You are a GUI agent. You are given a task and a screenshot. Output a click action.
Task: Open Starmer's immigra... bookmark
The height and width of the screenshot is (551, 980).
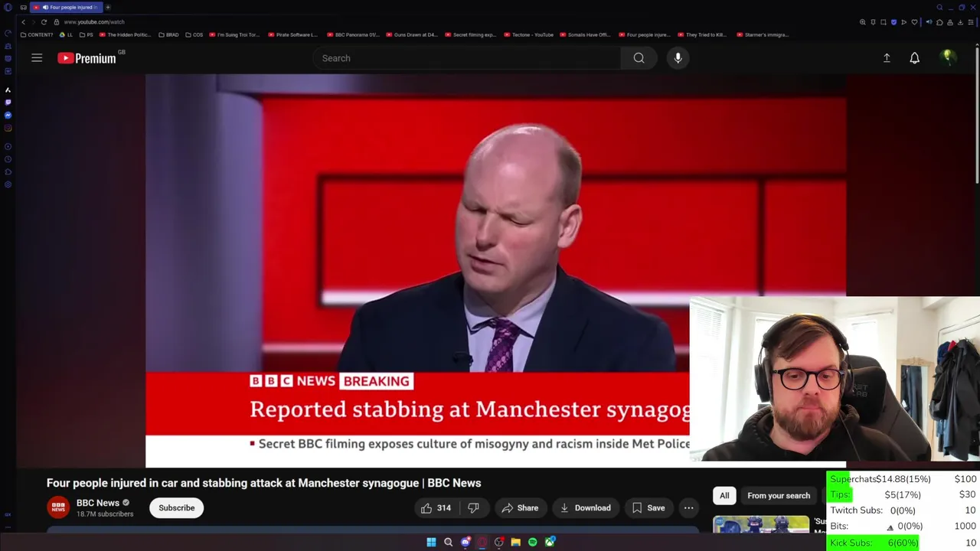[763, 34]
